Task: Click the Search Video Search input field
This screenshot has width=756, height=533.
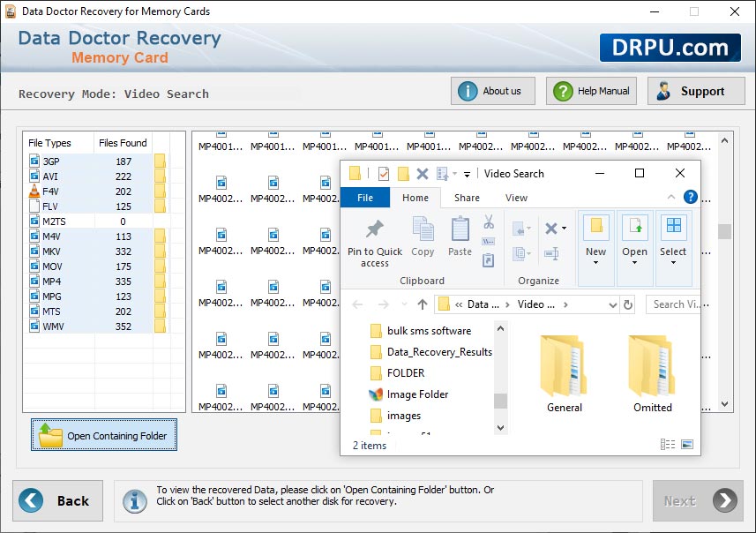Action: pyautogui.click(x=674, y=304)
